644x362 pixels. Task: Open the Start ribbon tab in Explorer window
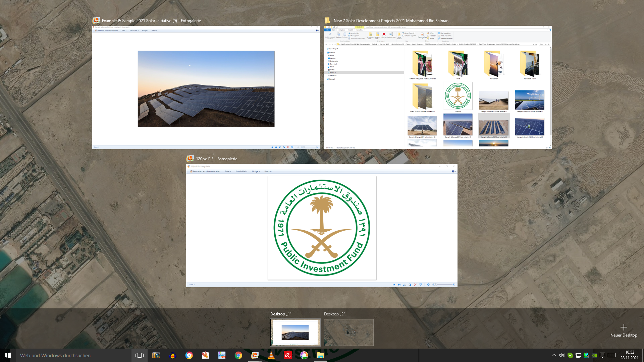tap(334, 30)
